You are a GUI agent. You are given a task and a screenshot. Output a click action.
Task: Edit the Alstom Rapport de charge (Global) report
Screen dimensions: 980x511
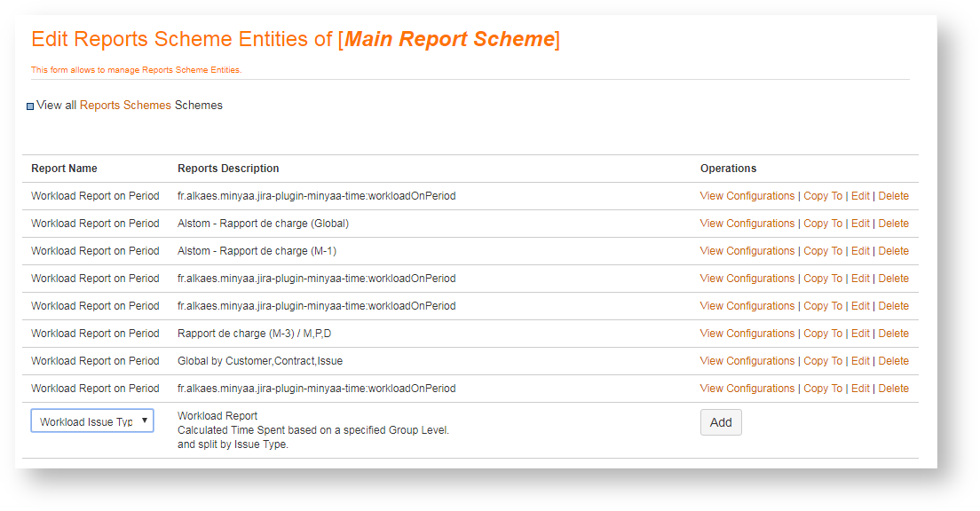coord(860,224)
